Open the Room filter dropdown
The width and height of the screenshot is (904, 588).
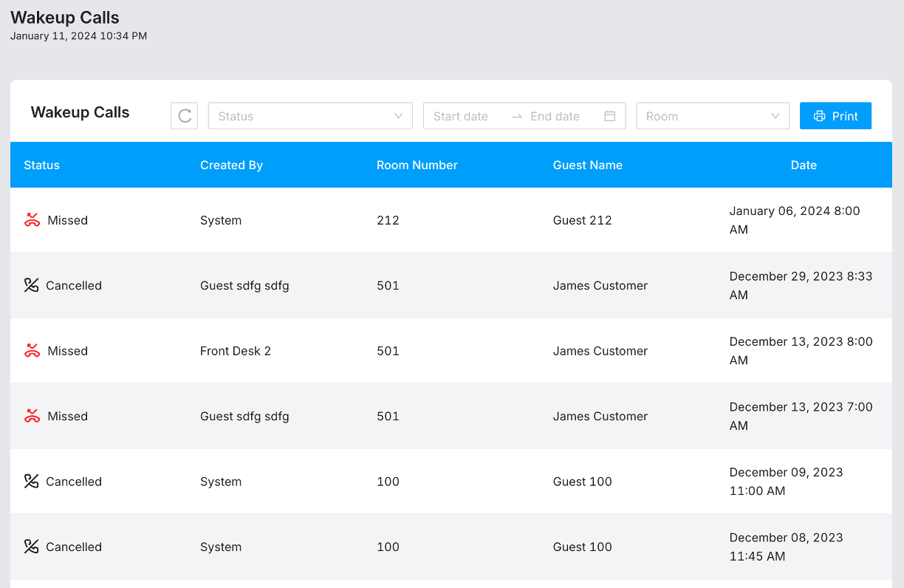click(713, 116)
